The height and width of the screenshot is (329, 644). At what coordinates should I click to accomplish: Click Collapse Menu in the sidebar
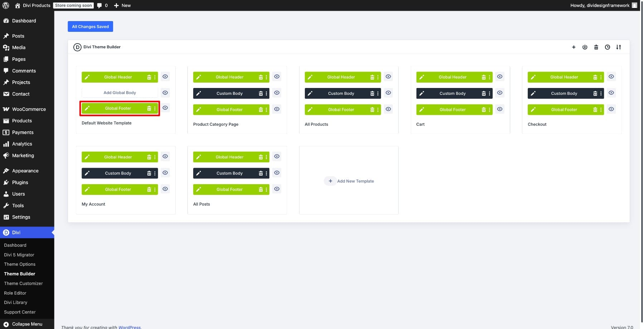click(27, 324)
